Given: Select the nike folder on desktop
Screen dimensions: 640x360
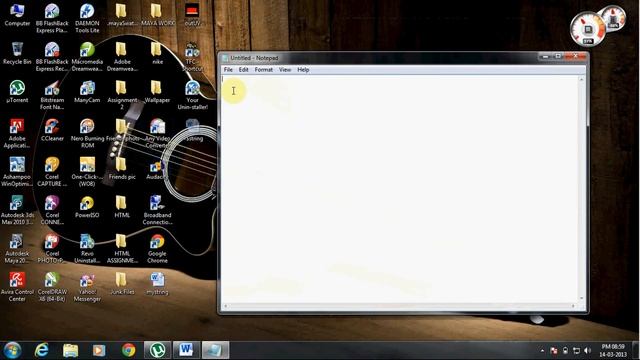Looking at the screenshot, I should 157,53.
